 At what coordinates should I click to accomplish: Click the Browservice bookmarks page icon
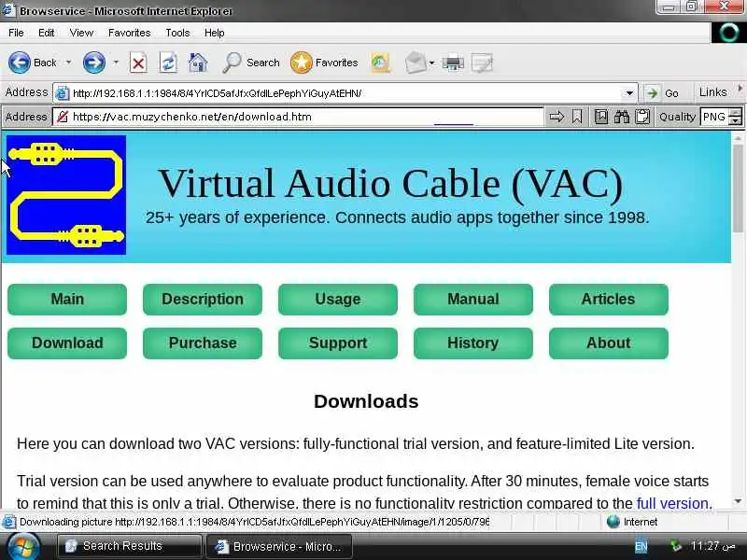601,117
